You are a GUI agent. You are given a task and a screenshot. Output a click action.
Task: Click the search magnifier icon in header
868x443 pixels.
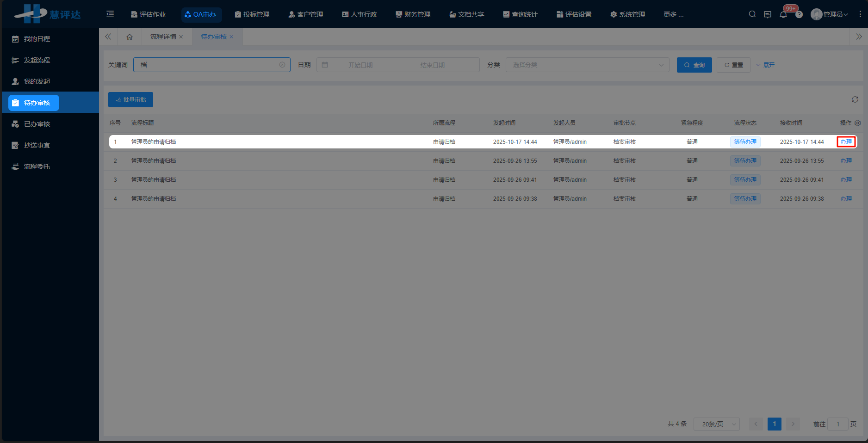752,14
